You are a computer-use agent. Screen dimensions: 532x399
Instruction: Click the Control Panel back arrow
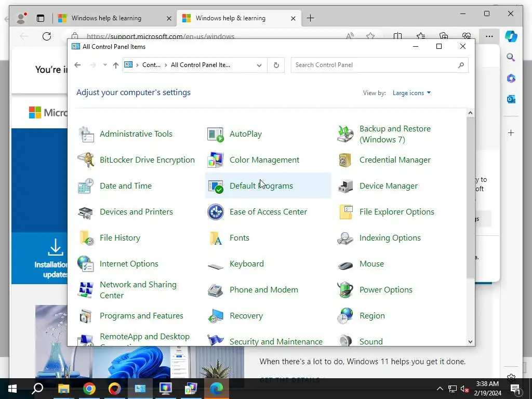click(x=77, y=65)
